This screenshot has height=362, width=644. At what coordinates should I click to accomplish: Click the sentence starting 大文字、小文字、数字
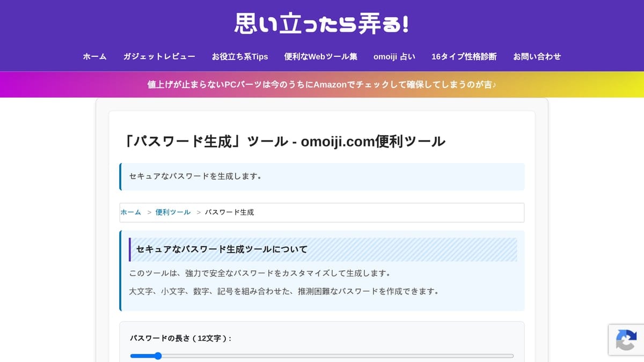(x=286, y=292)
